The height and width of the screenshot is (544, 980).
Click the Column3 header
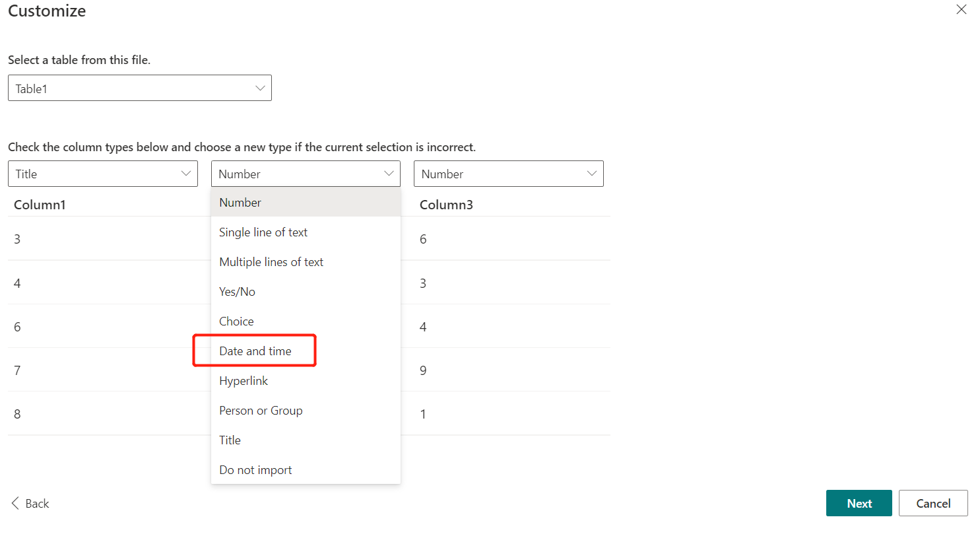click(446, 205)
